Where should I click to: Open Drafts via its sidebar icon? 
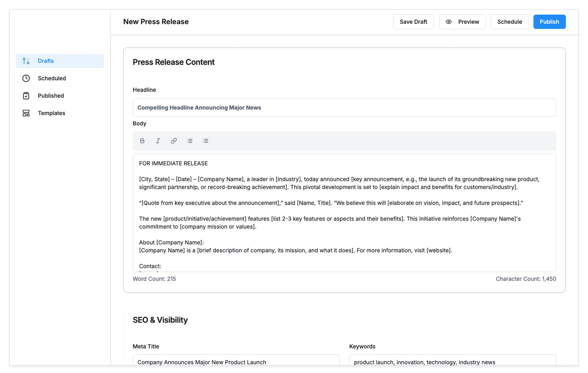coord(26,61)
